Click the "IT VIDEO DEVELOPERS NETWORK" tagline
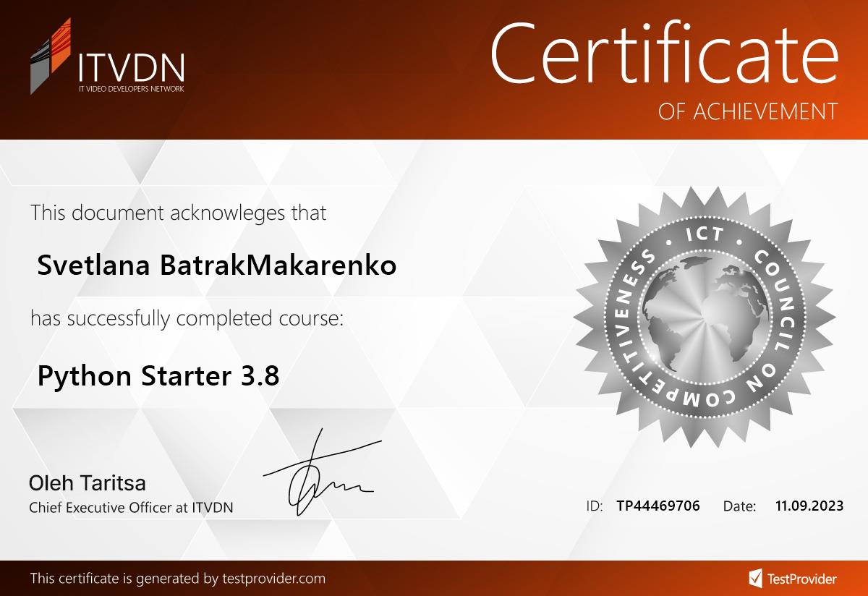Viewport: 868px width, 596px height. 131,89
